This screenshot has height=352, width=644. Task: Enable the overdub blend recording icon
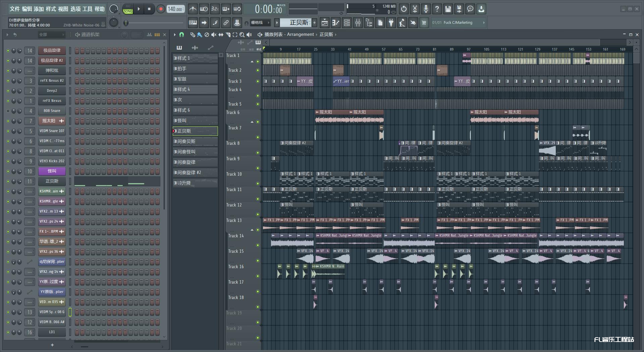pyautogui.click(x=226, y=9)
